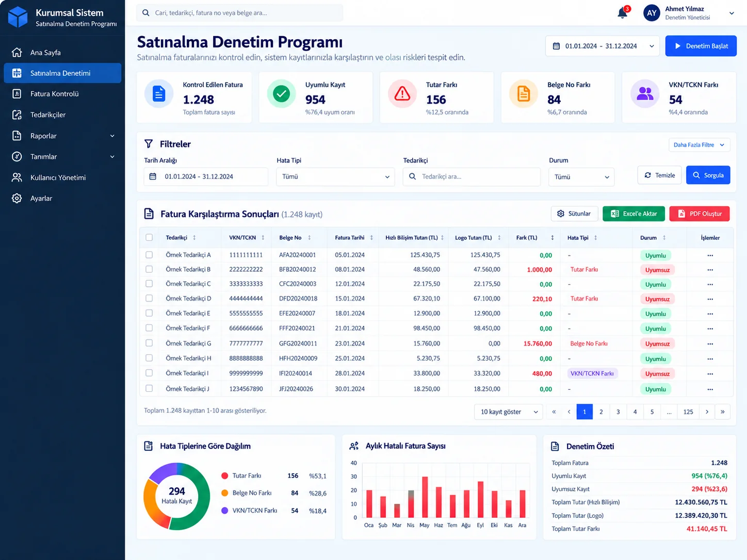The image size is (747, 560).
Task: Check the box for Örnek Tedarikçi B
Action: coord(149,269)
